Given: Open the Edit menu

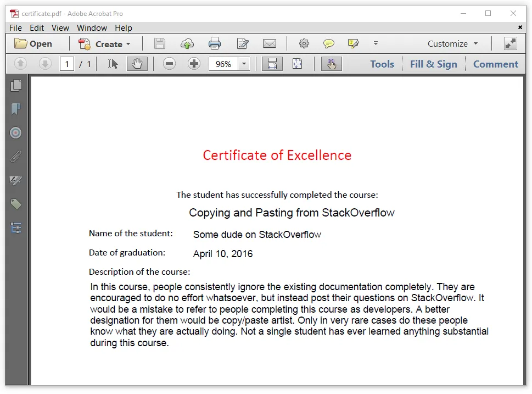Looking at the screenshot, I should (37, 28).
